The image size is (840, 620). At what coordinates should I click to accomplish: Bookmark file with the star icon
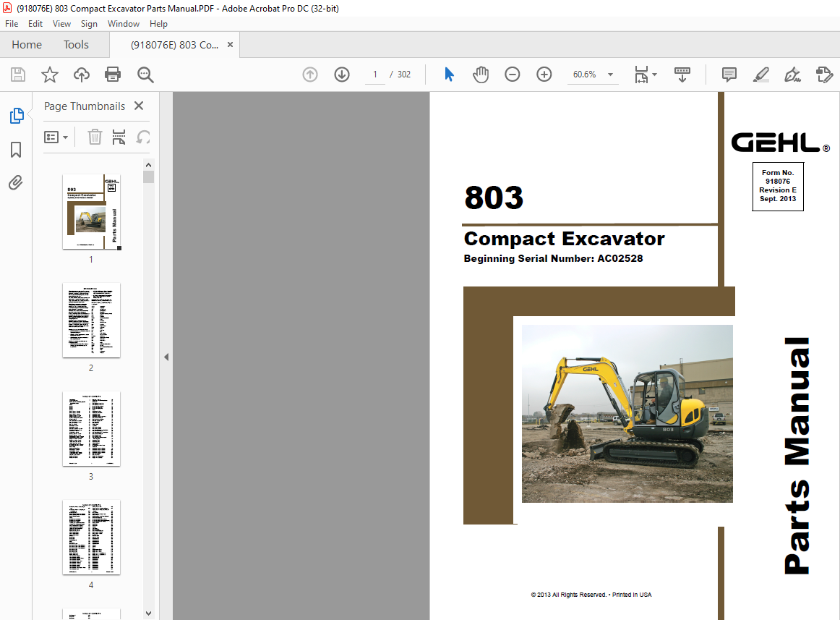pos(50,75)
